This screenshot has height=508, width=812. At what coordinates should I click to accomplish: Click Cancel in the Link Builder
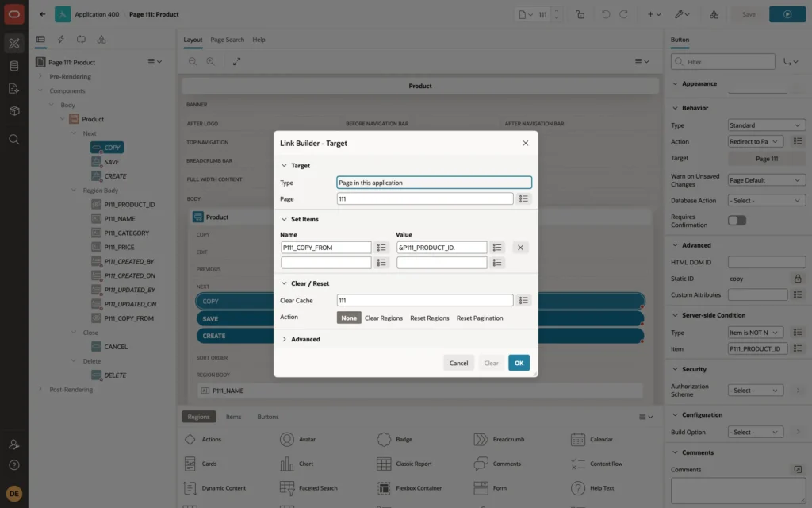(x=458, y=363)
